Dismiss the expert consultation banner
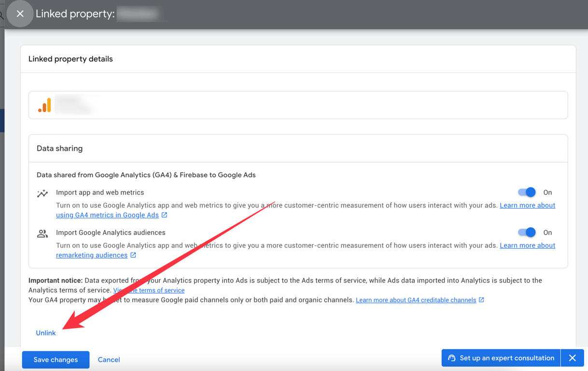This screenshot has height=371, width=588. click(573, 358)
